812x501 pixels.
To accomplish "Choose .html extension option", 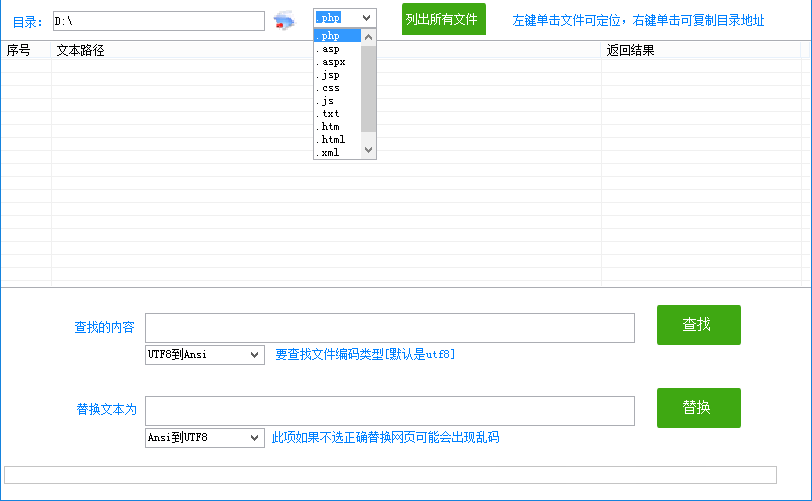I will click(x=337, y=139).
